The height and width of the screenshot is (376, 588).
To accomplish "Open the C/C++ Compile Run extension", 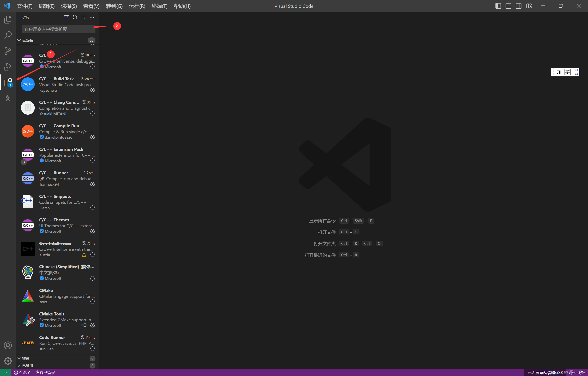I will tap(58, 131).
